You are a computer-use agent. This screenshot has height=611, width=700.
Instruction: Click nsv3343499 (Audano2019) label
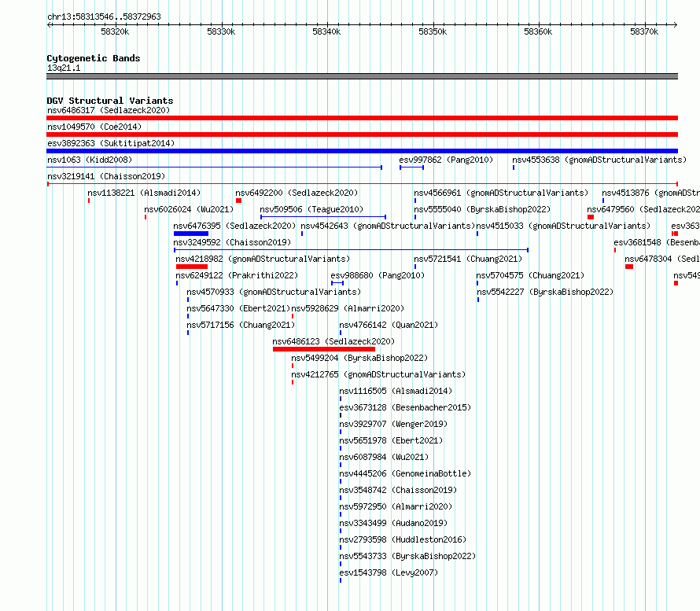[393, 523]
